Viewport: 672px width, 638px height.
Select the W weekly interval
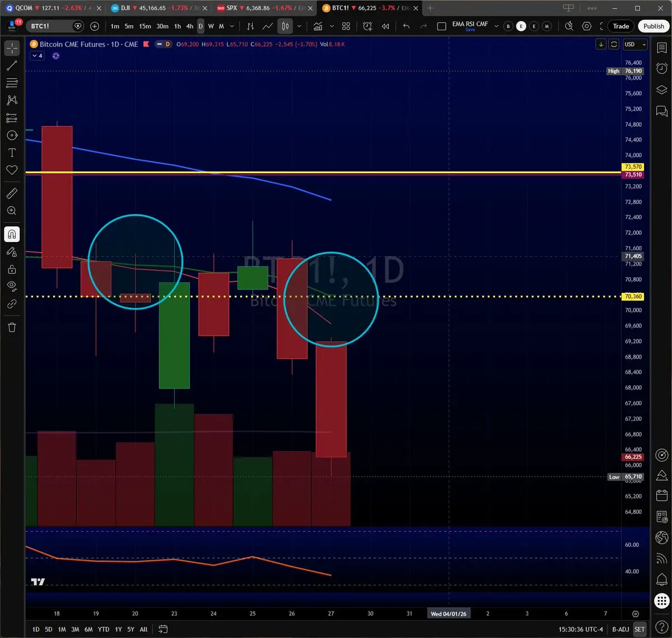click(211, 26)
